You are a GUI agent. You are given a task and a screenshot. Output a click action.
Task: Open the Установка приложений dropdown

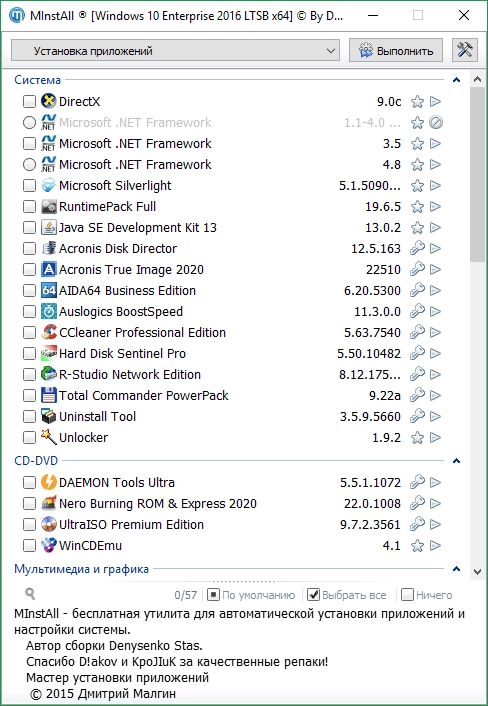175,51
